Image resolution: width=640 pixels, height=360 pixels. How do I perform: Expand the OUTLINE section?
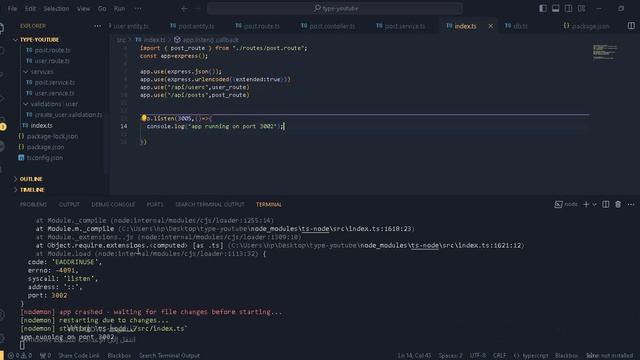tap(31, 179)
